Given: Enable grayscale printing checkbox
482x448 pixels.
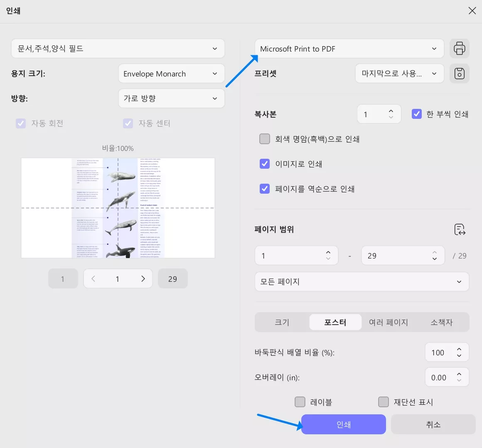Looking at the screenshot, I should [265, 139].
